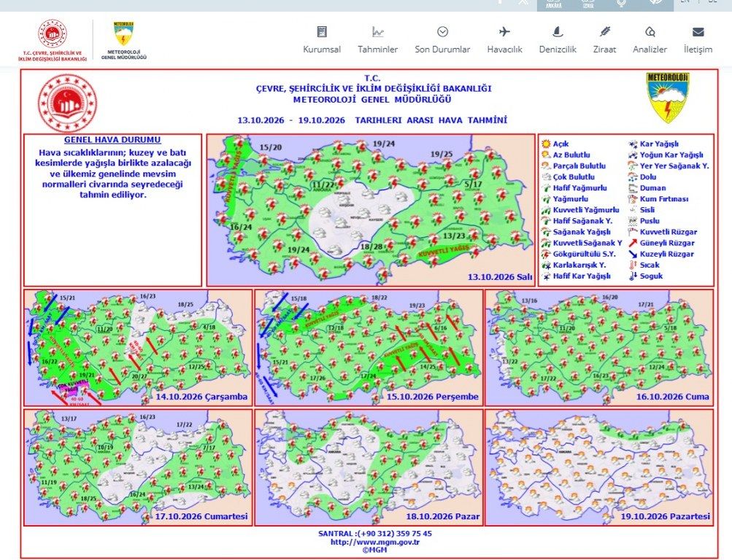Click the IZMIR shortcut in top bar

coord(587,4)
